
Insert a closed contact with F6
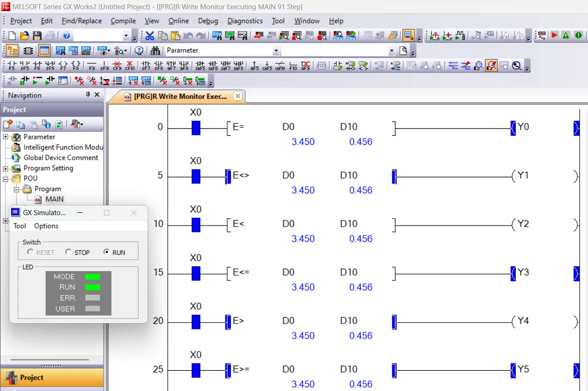point(38,66)
